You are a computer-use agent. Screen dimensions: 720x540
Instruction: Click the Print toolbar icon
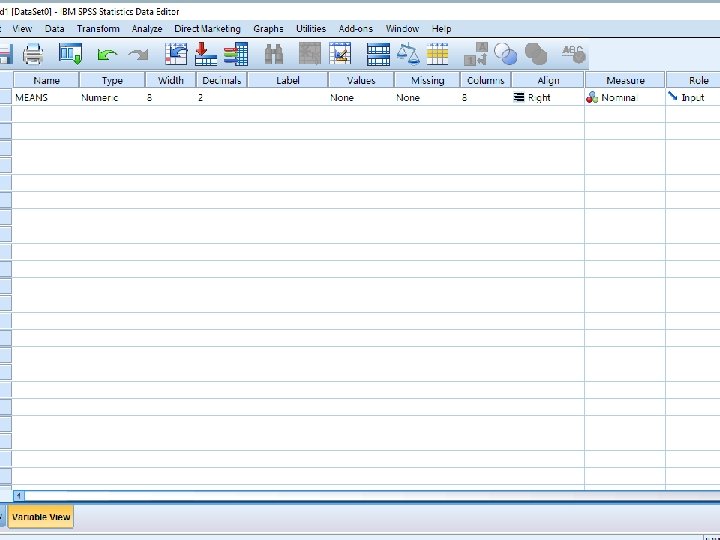coord(33,54)
